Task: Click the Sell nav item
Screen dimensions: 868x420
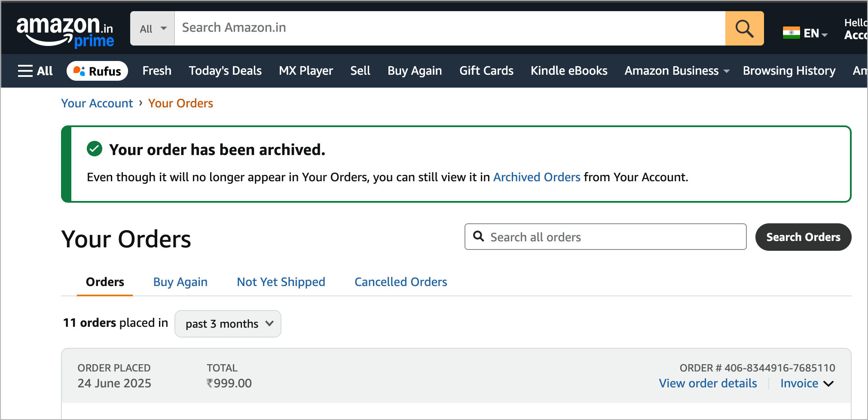Action: tap(360, 71)
